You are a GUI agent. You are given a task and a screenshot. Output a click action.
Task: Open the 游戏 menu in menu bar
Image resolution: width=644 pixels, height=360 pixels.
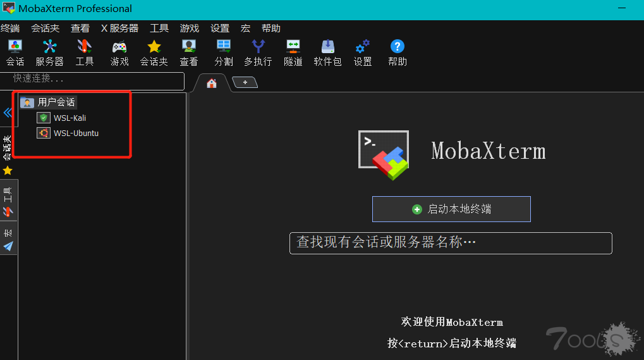click(x=190, y=28)
